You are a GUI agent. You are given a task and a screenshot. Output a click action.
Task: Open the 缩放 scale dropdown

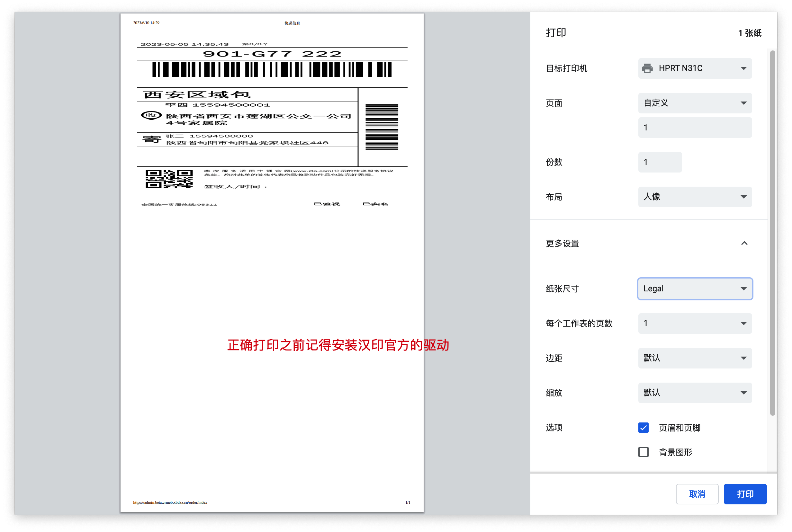(695, 393)
